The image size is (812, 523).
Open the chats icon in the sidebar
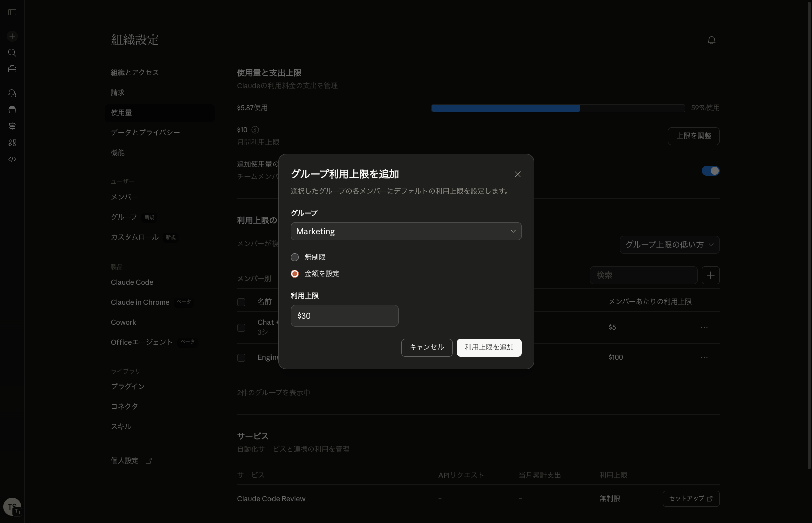point(12,93)
